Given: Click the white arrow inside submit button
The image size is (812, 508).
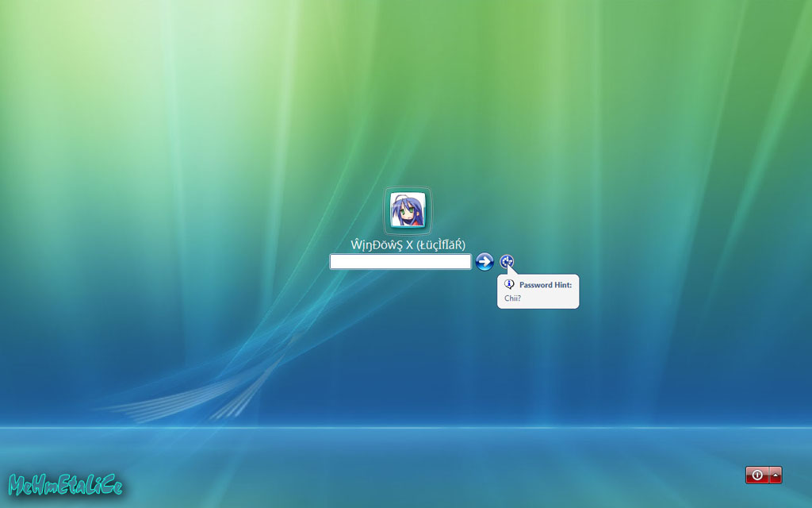Looking at the screenshot, I should point(485,262).
